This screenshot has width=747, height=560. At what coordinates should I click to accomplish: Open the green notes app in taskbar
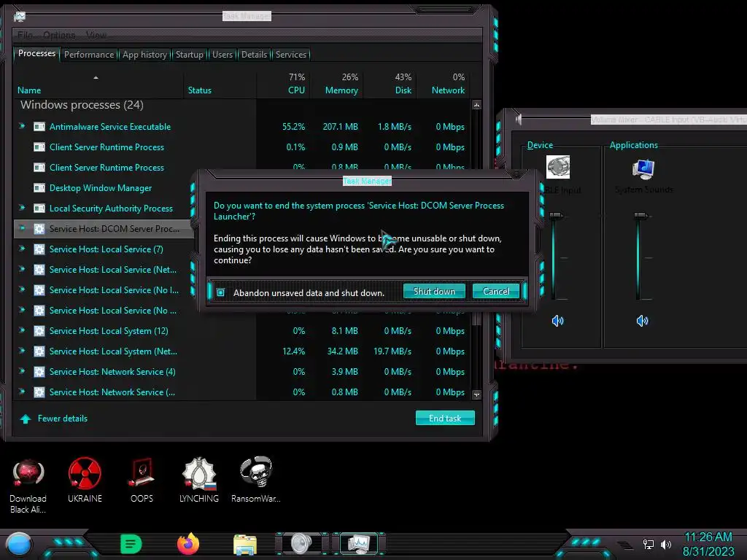(x=131, y=544)
